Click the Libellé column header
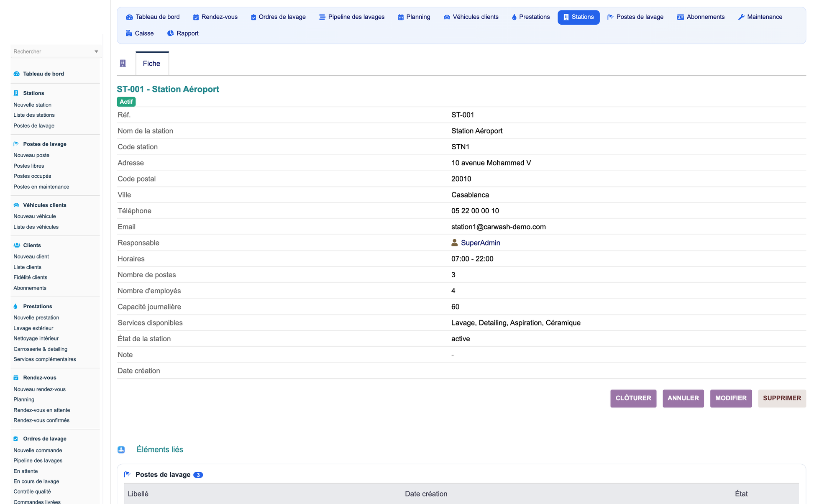 tap(138, 494)
